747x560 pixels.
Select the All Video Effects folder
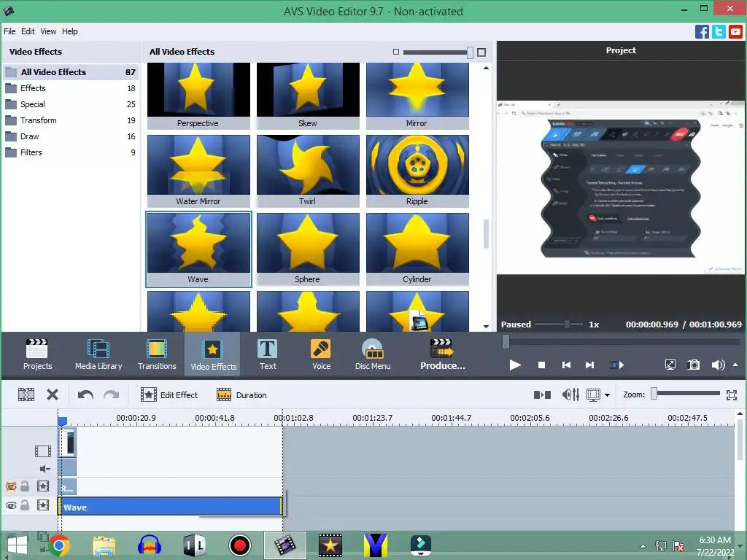pos(71,72)
